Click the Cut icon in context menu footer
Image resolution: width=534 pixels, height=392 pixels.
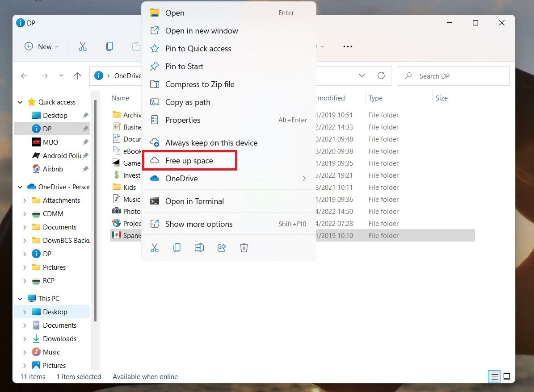[x=155, y=247]
